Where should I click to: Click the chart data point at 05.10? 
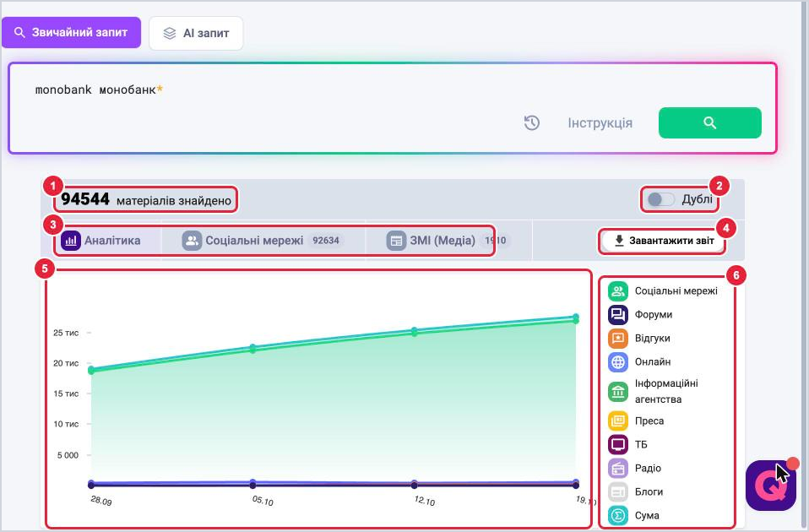coord(252,348)
